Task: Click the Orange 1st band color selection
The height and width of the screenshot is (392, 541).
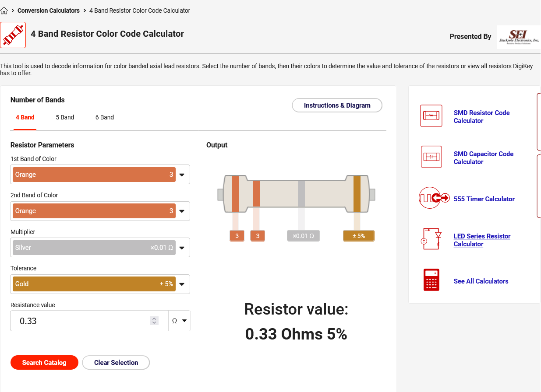Action: click(x=94, y=175)
